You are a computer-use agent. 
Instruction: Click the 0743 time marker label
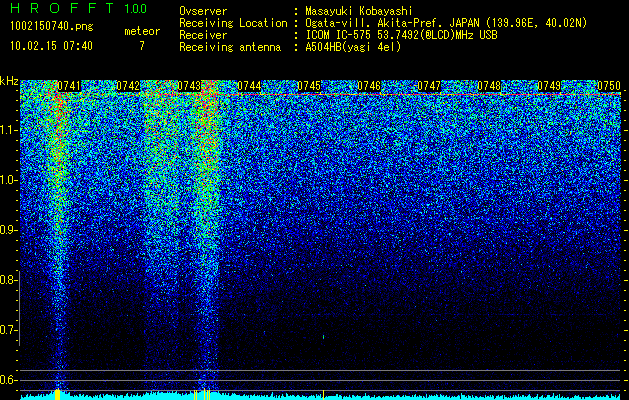(189, 86)
